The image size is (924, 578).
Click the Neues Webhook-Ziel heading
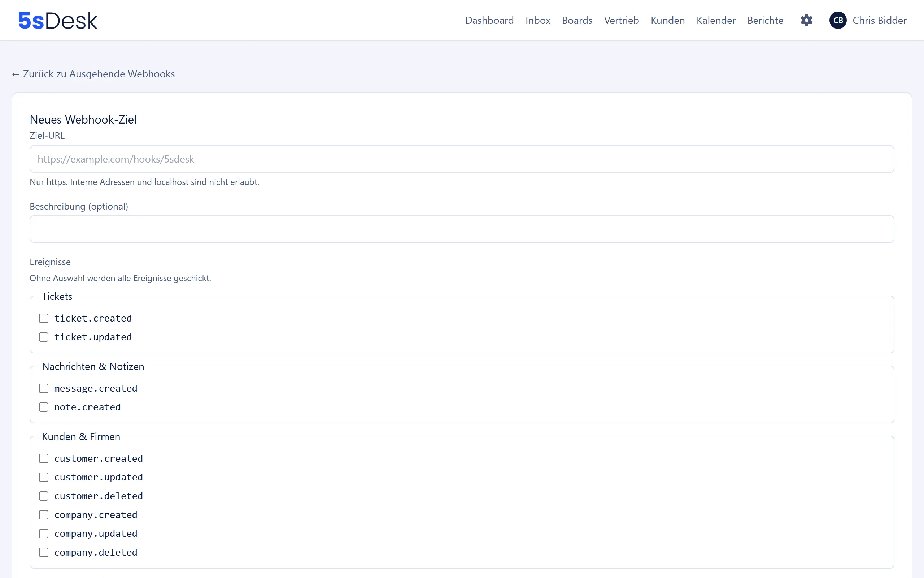tap(83, 119)
